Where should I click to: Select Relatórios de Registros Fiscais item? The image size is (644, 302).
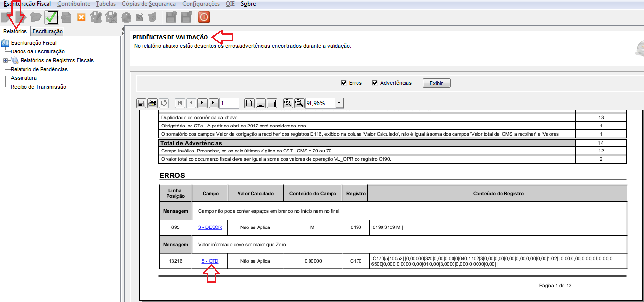(x=57, y=60)
